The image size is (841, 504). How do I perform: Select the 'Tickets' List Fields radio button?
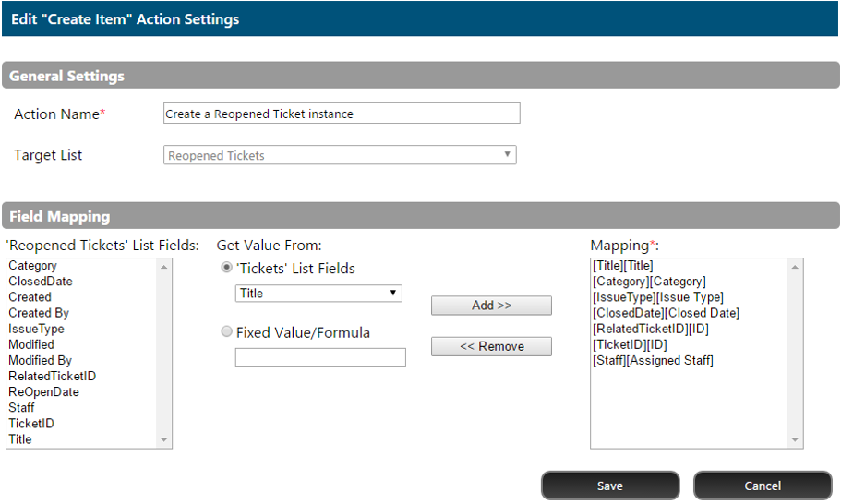tap(227, 267)
